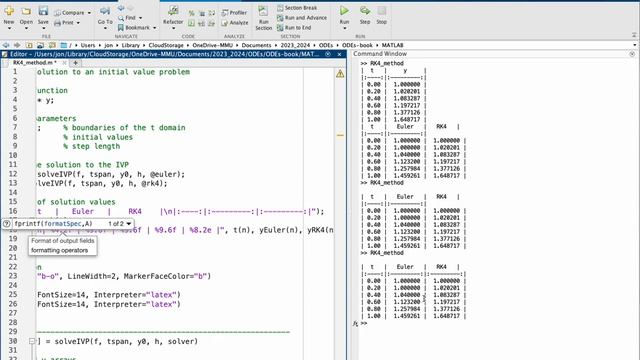This screenshot has width=640, height=360.
Task: Click the Comment percent icon
Action: (191, 13)
